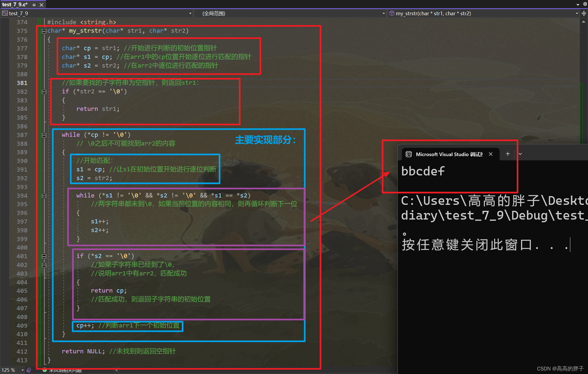Pin the test_7_9.c editor tab
Screen dimensions: 588x374
click(x=34, y=5)
